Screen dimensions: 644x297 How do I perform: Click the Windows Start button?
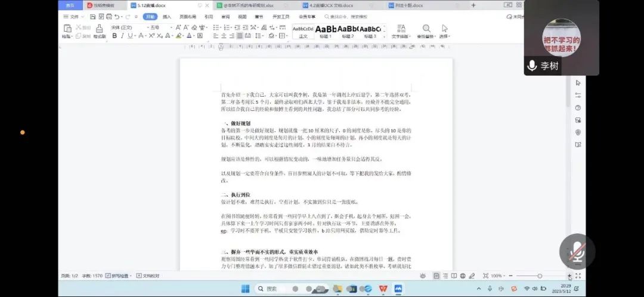pyautogui.click(x=245, y=289)
